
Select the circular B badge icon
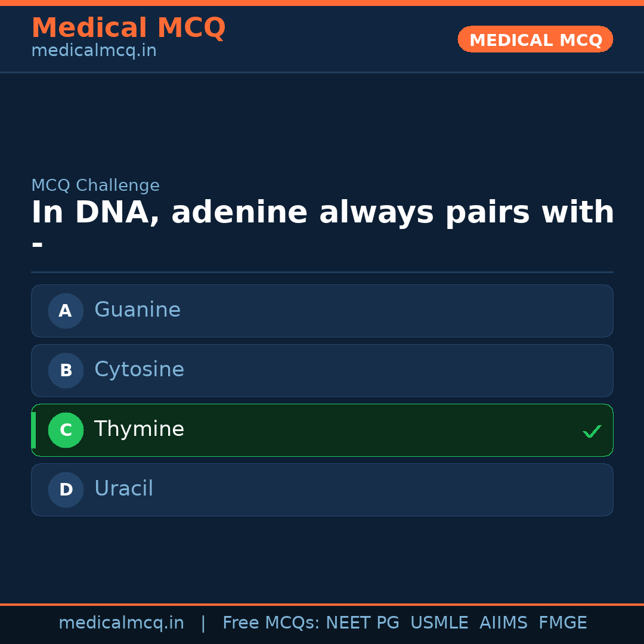[66, 370]
